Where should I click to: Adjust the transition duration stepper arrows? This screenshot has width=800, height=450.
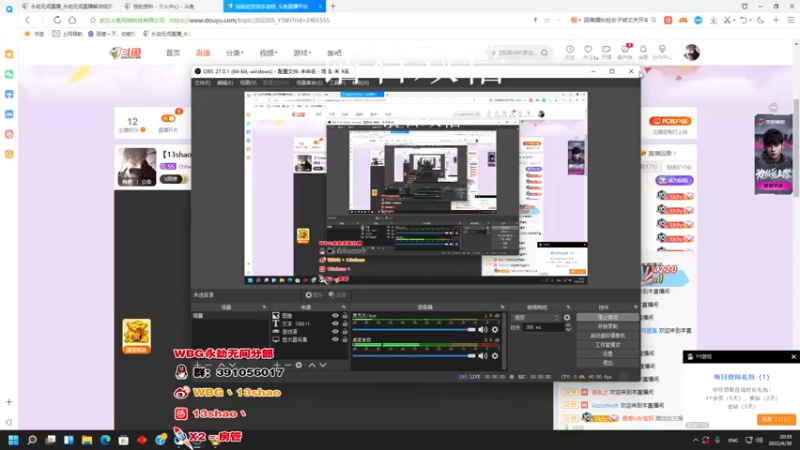pyautogui.click(x=568, y=328)
